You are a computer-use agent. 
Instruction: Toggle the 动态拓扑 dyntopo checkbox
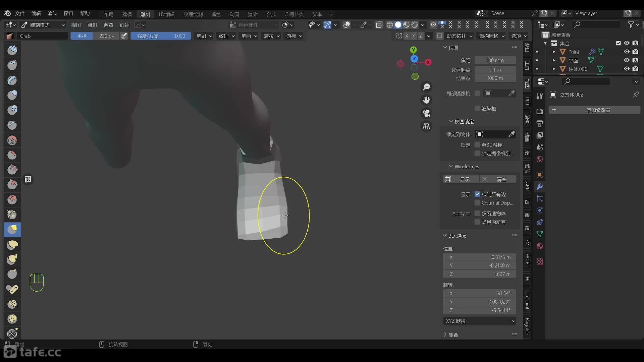[x=440, y=36]
